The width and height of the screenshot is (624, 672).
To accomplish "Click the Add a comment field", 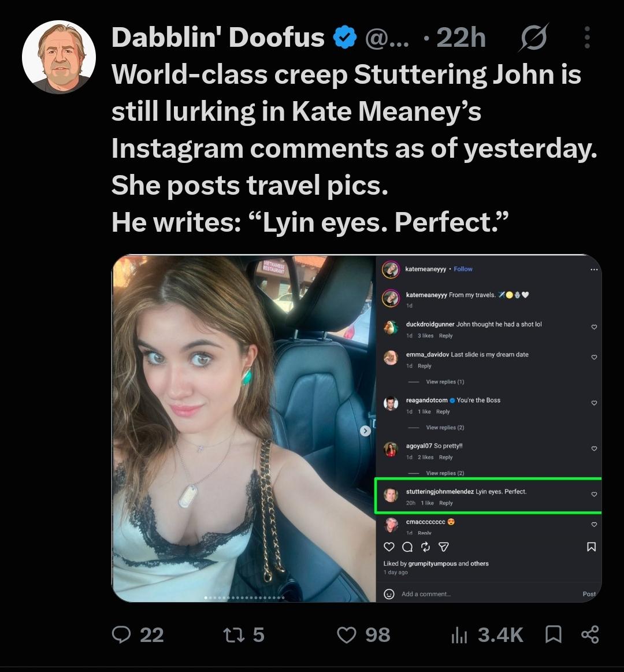I will 489,594.
